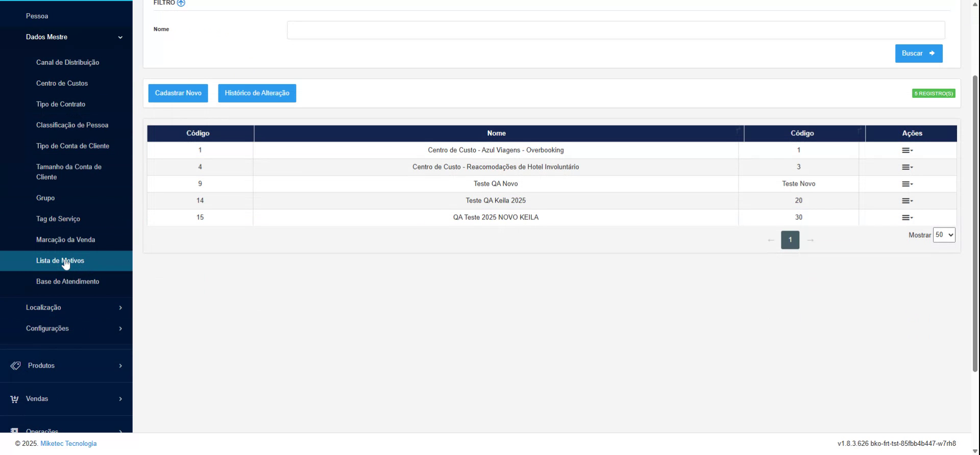This screenshot has width=980, height=455.
Task: Open Tamanho da Conta de Cliente item
Action: tap(69, 172)
